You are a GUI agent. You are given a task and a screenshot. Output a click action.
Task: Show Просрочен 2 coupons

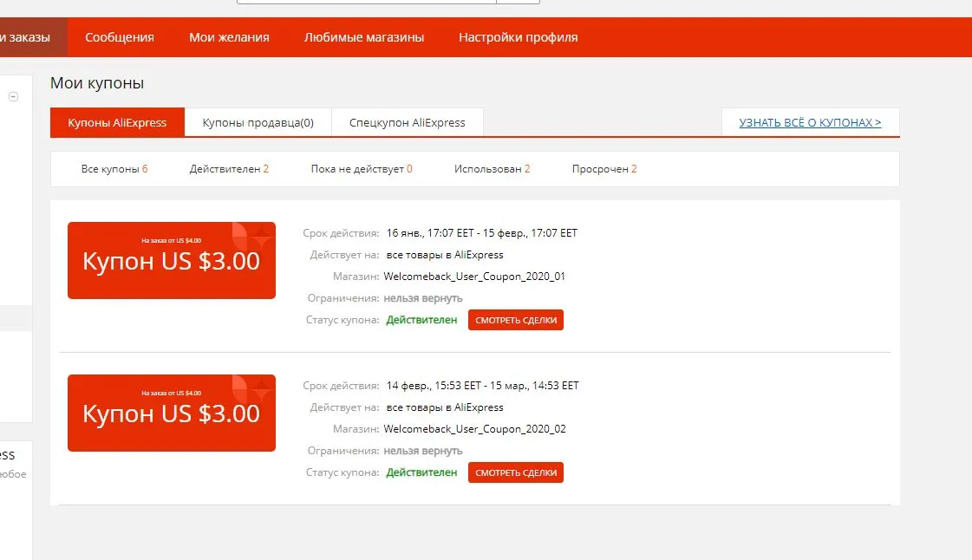604,169
